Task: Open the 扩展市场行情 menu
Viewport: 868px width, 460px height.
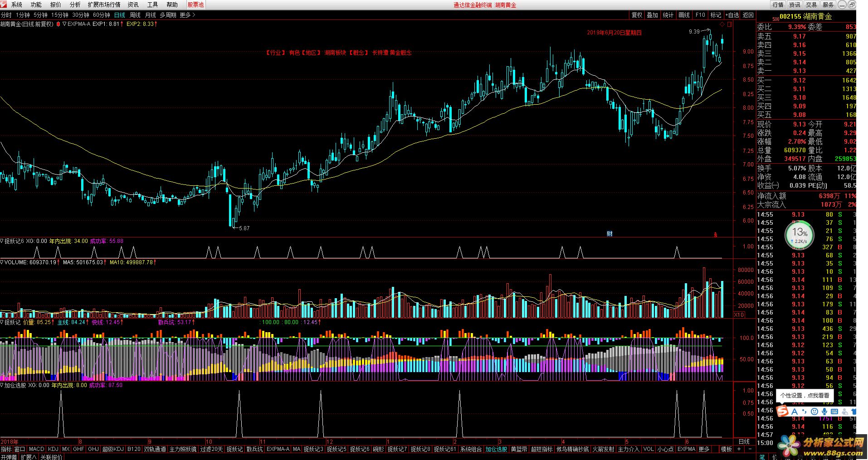Action: (104, 5)
